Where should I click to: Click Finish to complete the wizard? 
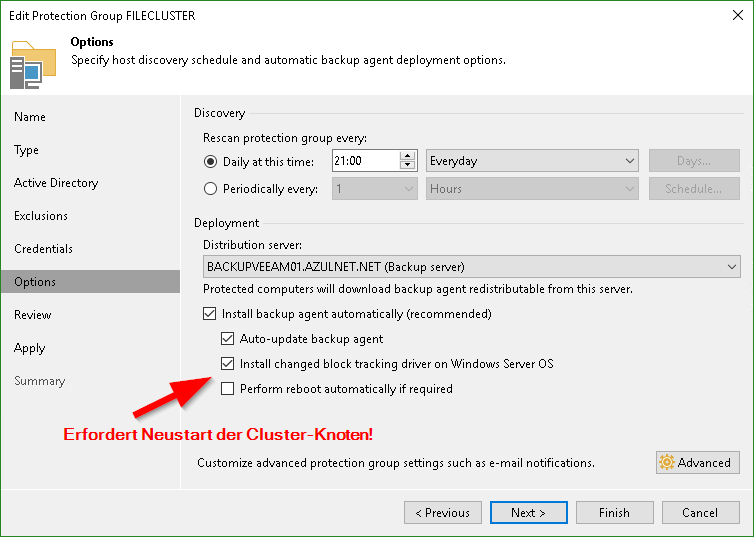[x=614, y=513]
